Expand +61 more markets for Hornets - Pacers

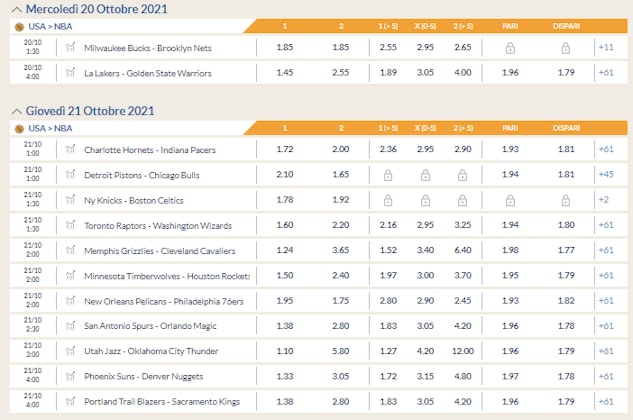click(x=606, y=149)
